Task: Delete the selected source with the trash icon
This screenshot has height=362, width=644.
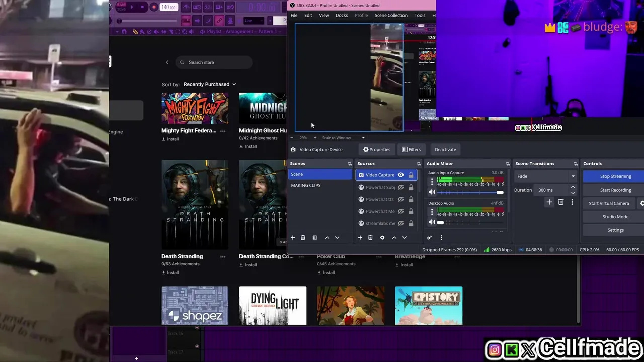Action: (x=370, y=238)
